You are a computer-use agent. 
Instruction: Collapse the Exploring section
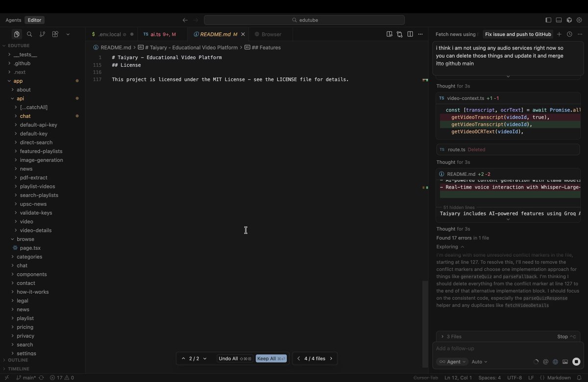tap(450, 247)
